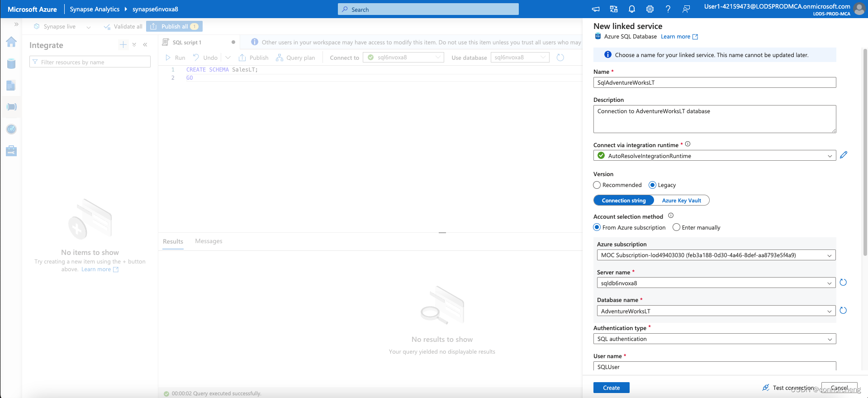Open the Develop hub document icon
The width and height of the screenshot is (868, 398).
click(11, 86)
